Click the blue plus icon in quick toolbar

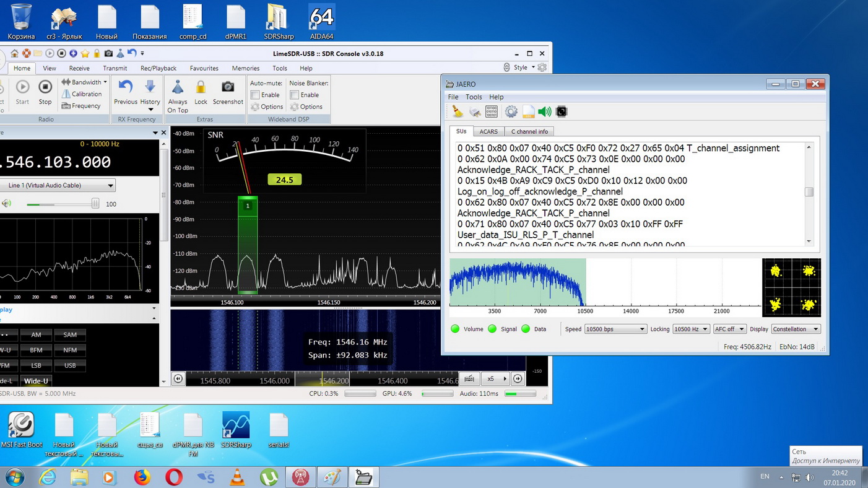click(73, 54)
